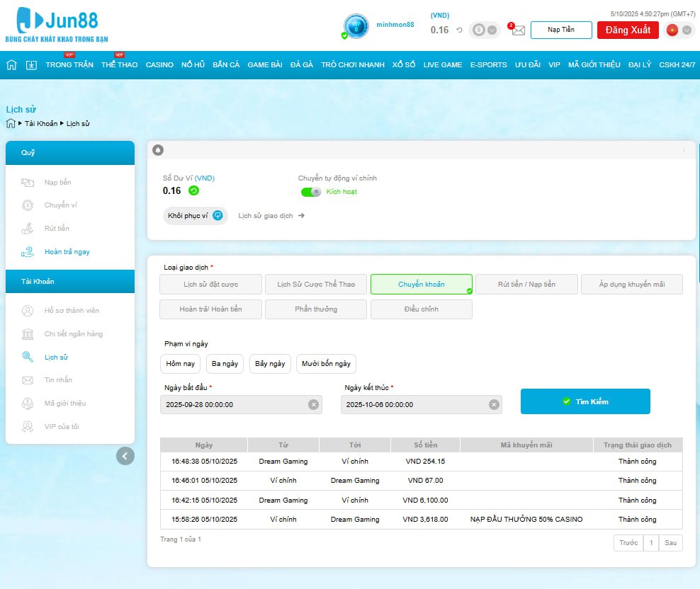Image resolution: width=700 pixels, height=589 pixels.
Task: Open the CASINO menu in navigation bar
Action: pyautogui.click(x=159, y=65)
